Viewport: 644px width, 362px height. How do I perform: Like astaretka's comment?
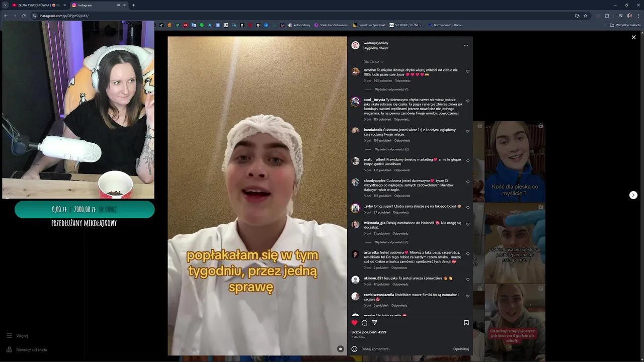(468, 254)
